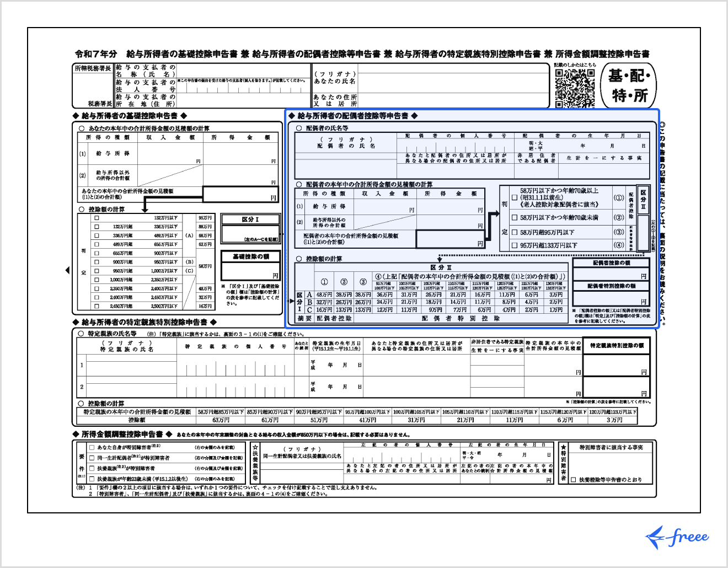Check the 58万円以下かつ年齢70歳未満 box
Viewport: 728px width, 568px height.
point(515,218)
